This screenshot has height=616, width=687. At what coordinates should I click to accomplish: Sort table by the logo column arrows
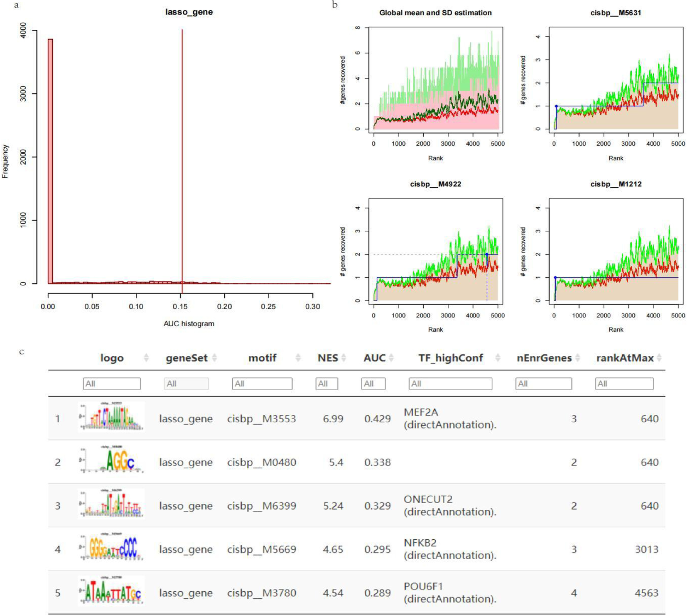(x=146, y=358)
